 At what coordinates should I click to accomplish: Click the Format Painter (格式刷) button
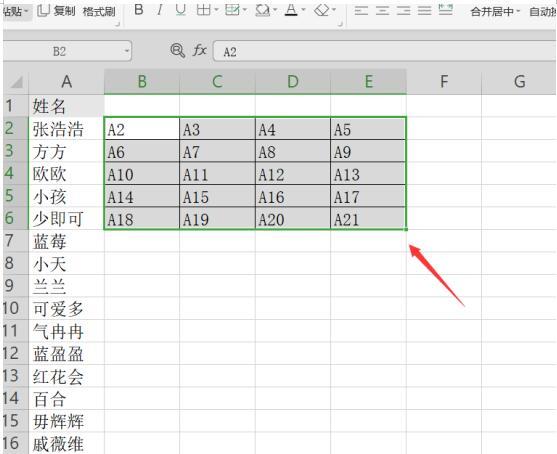pos(99,12)
